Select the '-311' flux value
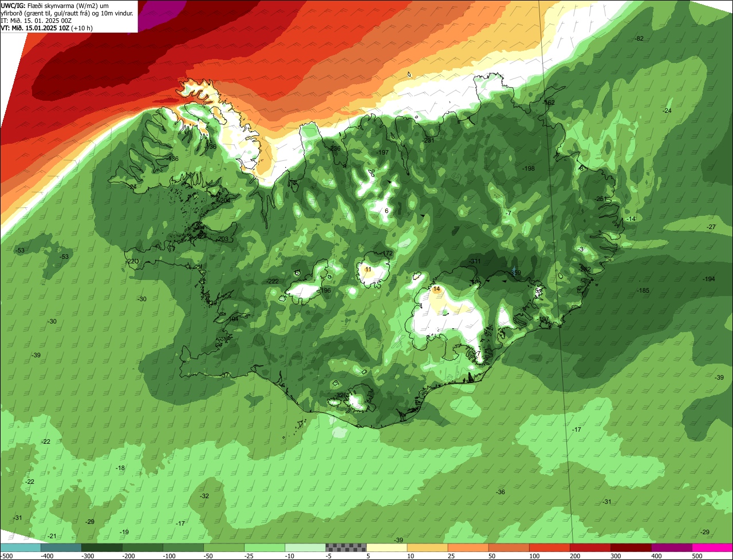The height and width of the screenshot is (560, 733). click(x=475, y=261)
